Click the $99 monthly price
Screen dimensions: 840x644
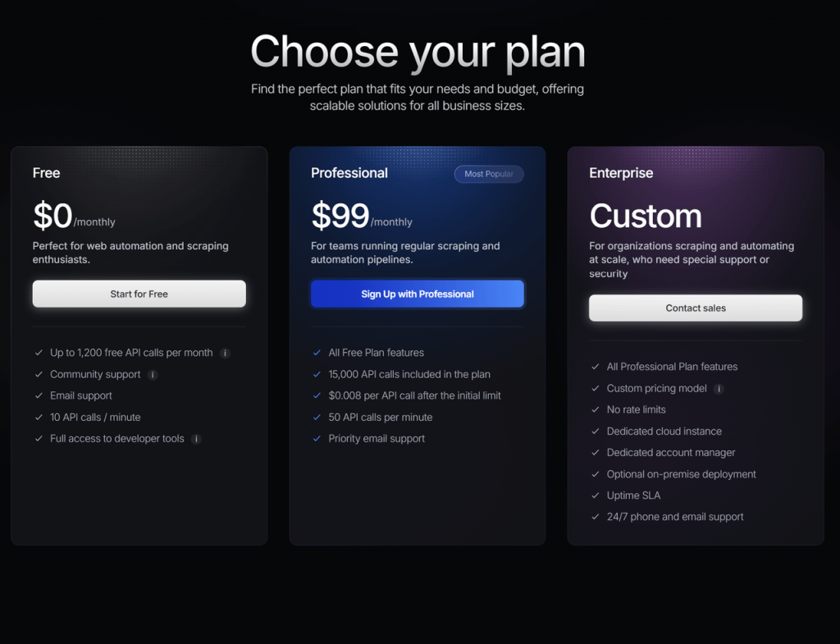point(362,216)
